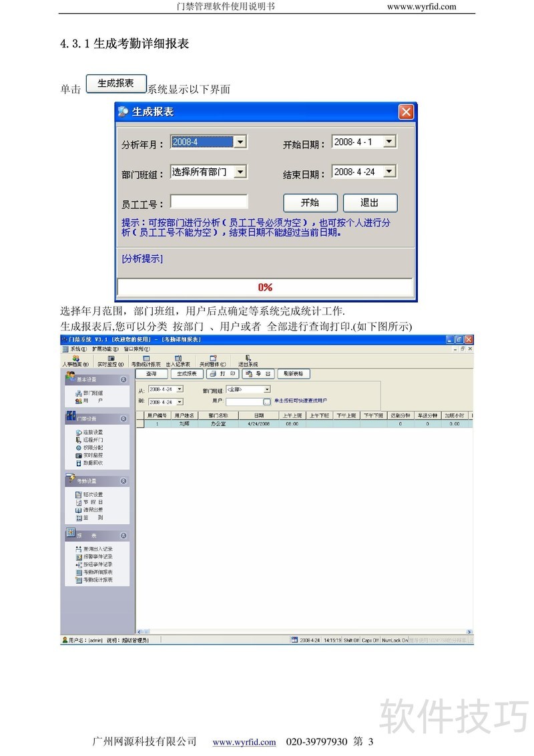This screenshot has width=534, height=756.
Task: Click the 开始 button in the dialog
Action: (310, 203)
